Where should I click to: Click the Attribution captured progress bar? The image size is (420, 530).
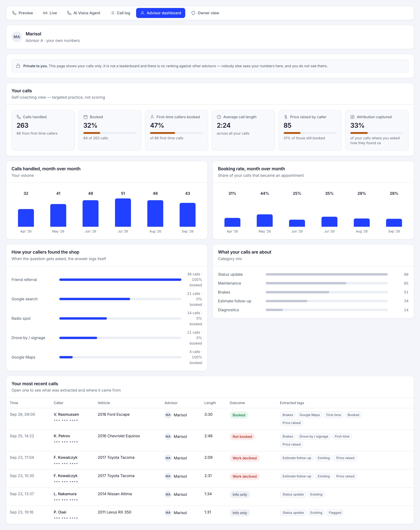(377, 133)
